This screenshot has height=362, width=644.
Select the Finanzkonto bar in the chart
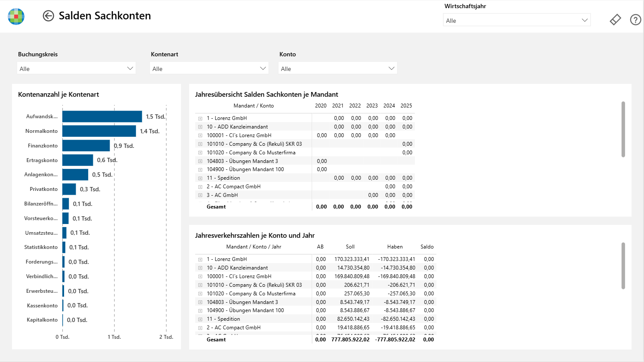coord(86,146)
